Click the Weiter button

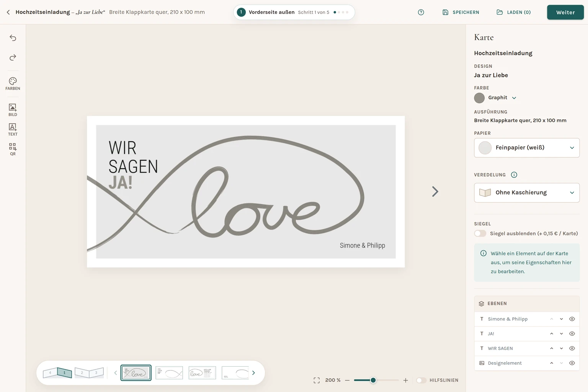point(565,12)
